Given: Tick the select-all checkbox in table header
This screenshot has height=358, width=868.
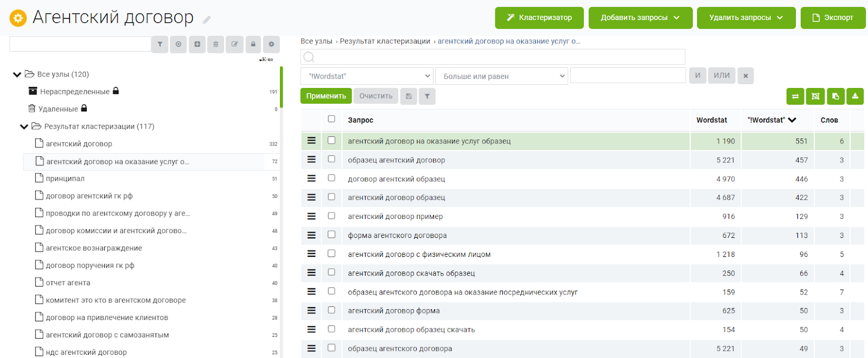Looking at the screenshot, I should pyautogui.click(x=331, y=119).
